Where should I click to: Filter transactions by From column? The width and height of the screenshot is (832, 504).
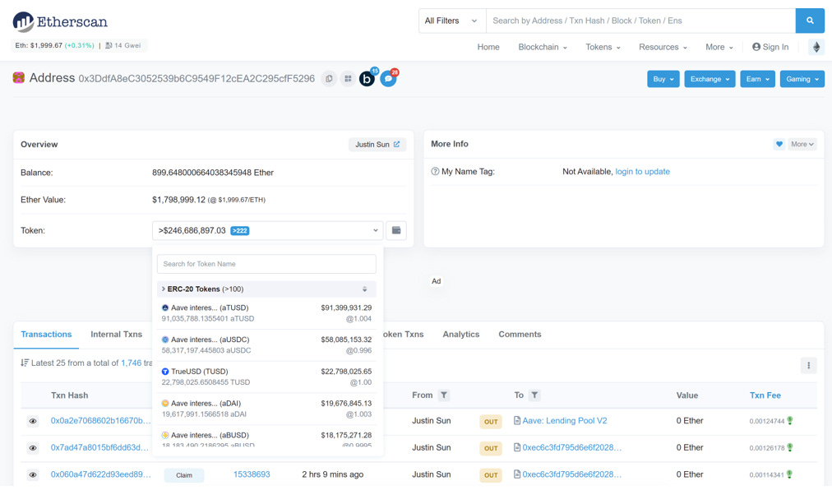pyautogui.click(x=444, y=395)
